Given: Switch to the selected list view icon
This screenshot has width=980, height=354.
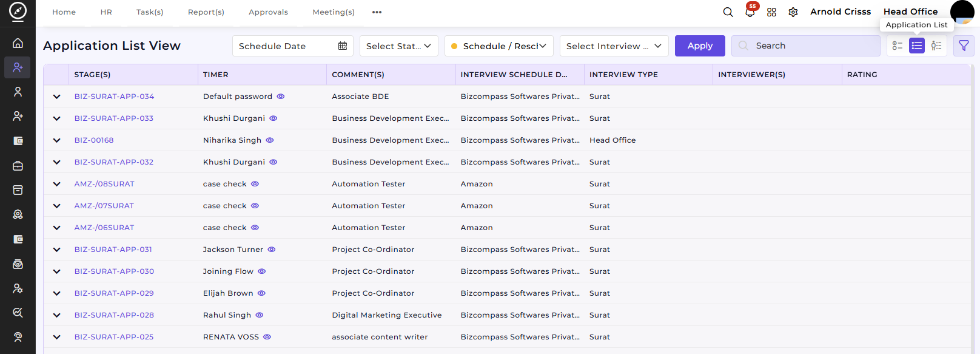Looking at the screenshot, I should pos(916,46).
